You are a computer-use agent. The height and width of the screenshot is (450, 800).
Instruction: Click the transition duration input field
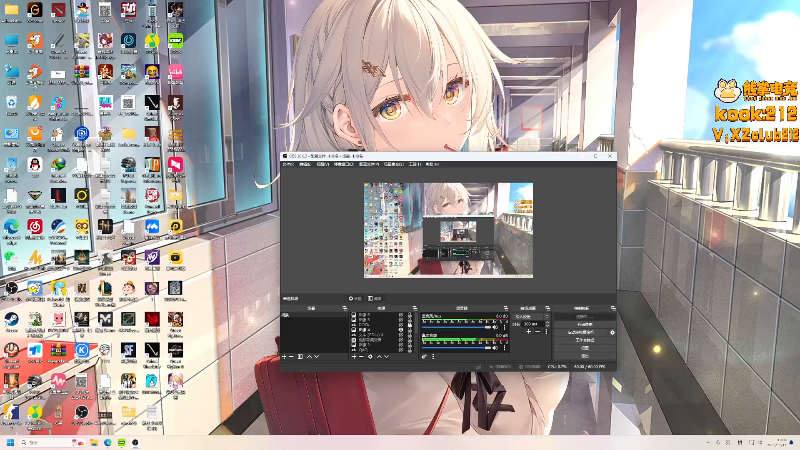[x=533, y=324]
